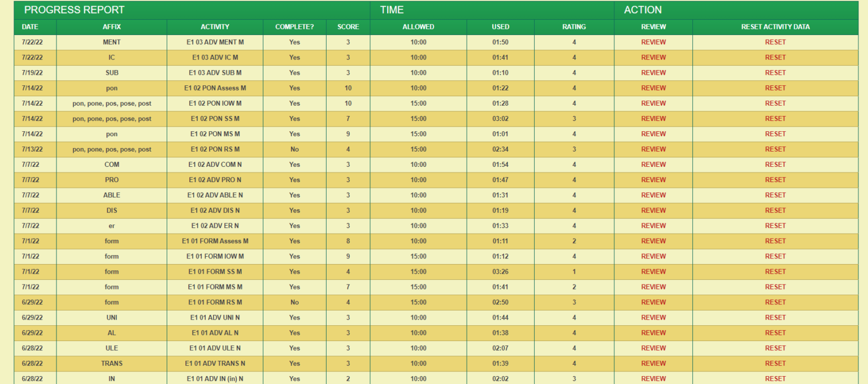This screenshot has width=868, height=384.
Task: Click the ACTIVITY column header
Action: click(x=215, y=27)
